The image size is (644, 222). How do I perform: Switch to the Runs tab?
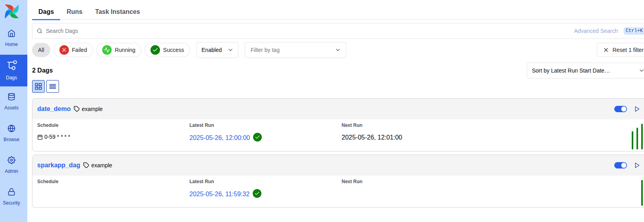[74, 12]
